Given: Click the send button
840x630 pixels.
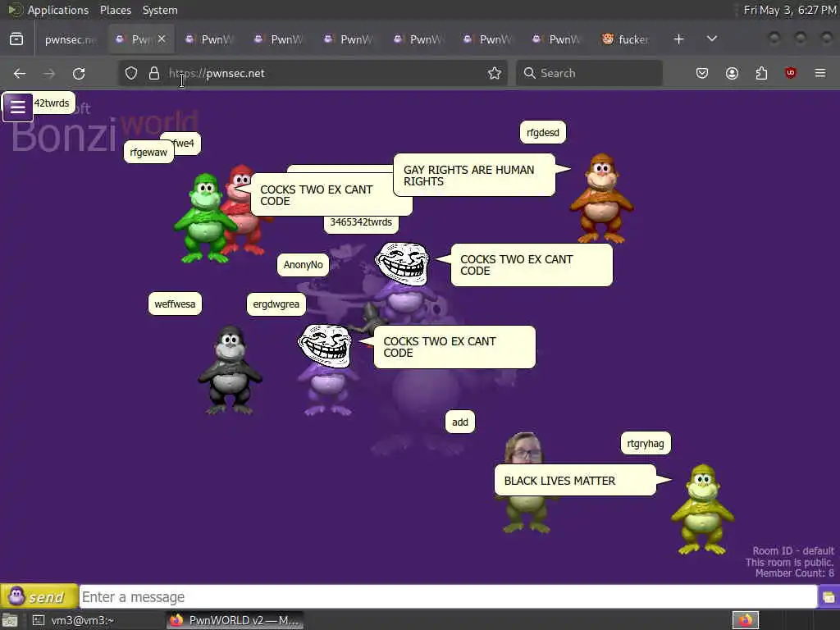Looking at the screenshot, I should click(39, 596).
